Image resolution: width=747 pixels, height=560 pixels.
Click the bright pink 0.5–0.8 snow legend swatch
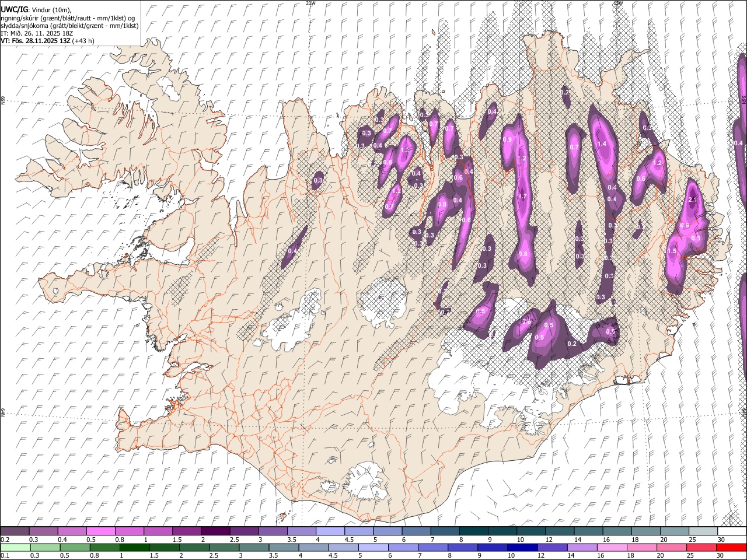(101, 531)
